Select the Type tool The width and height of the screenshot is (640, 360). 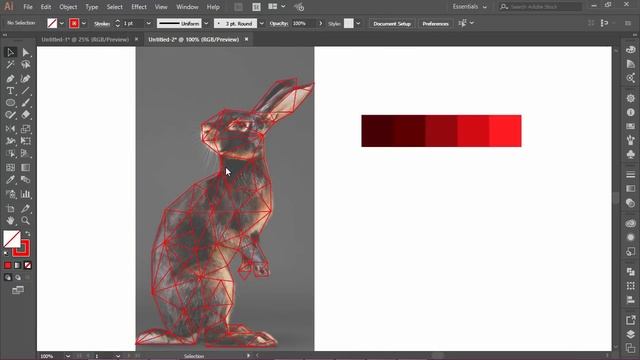[x=10, y=91]
